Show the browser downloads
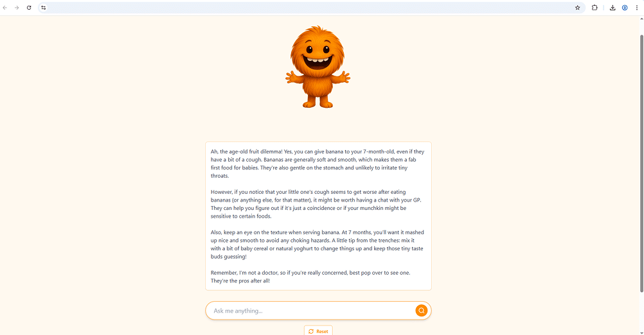This screenshot has width=644, height=335. click(x=613, y=8)
